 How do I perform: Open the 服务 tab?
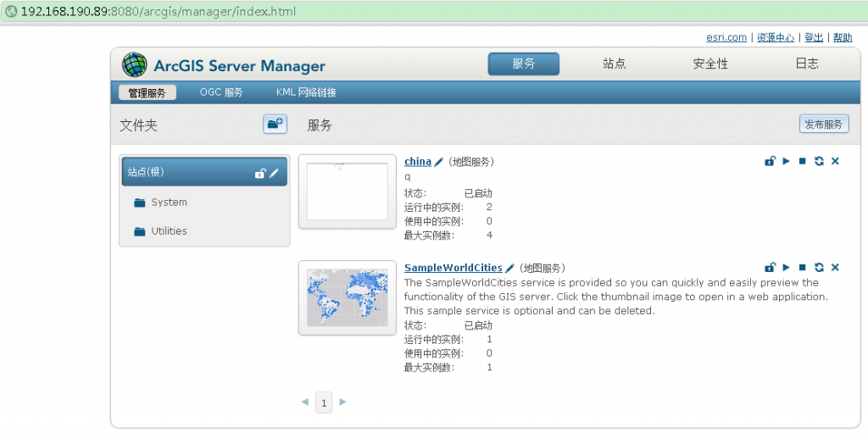point(524,64)
